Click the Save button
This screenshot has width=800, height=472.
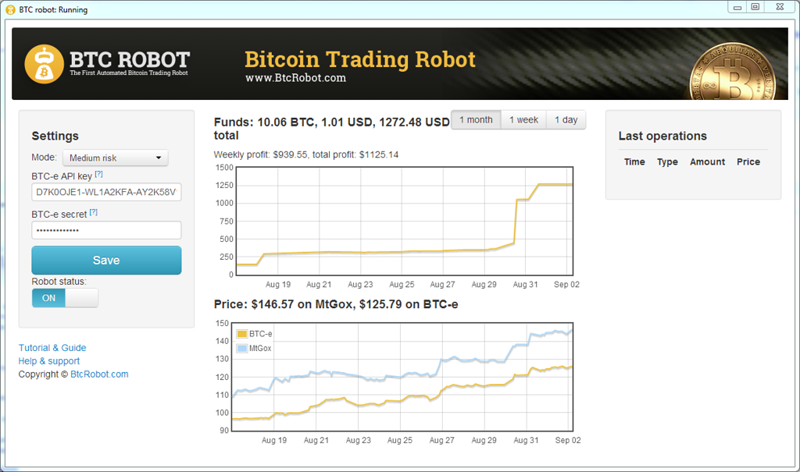click(106, 260)
